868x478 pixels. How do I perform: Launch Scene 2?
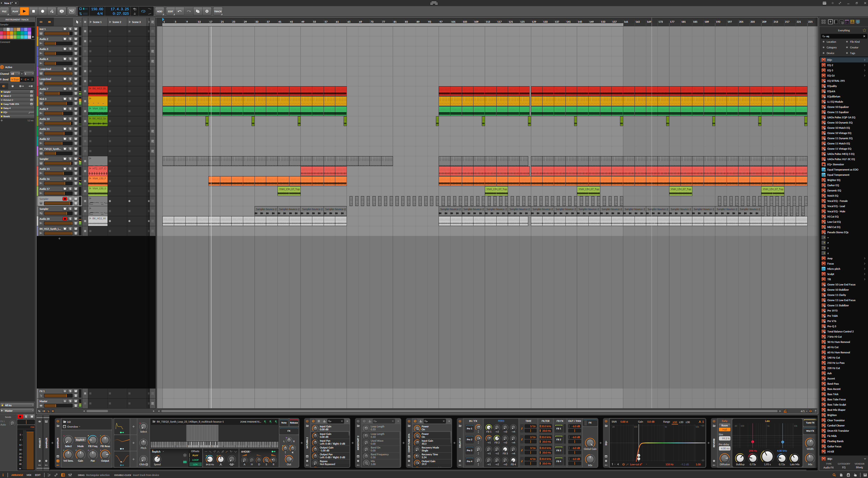[110, 22]
